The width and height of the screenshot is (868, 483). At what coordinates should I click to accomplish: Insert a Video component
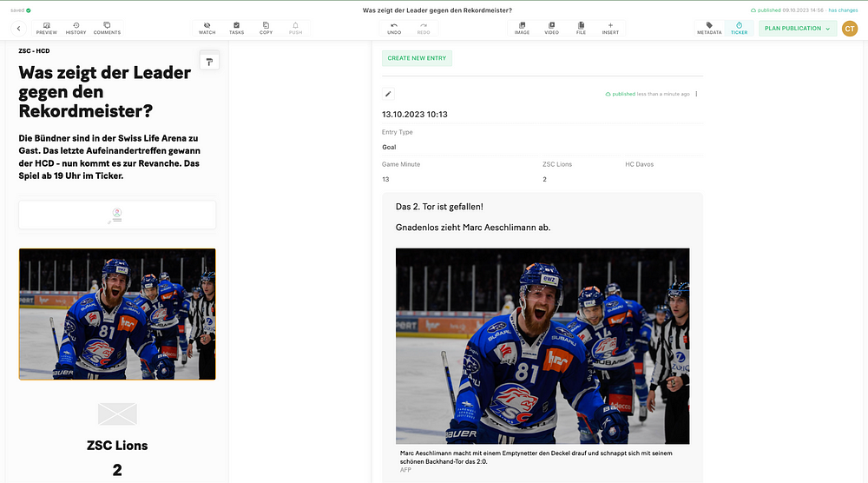[551, 29]
